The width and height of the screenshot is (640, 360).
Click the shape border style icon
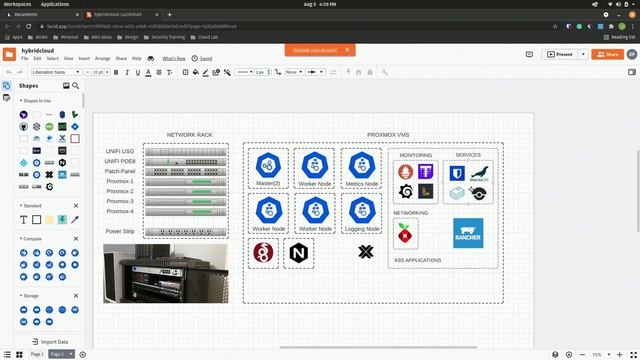(185, 72)
